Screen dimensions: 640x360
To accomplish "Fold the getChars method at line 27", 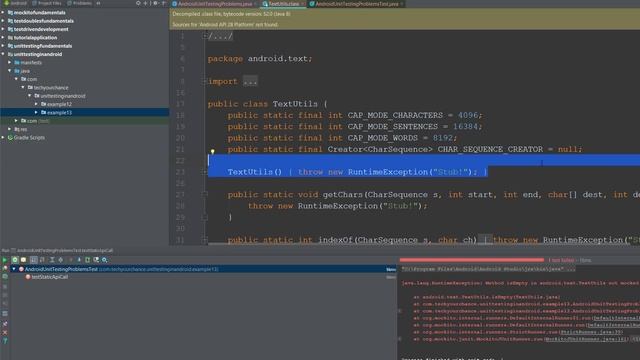I will (x=204, y=195).
